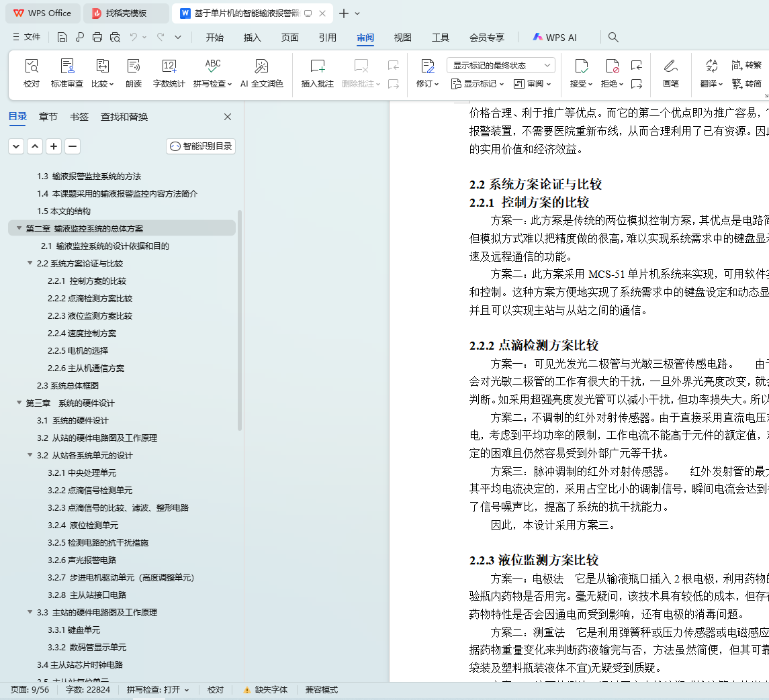769x700 pixels.
Task: Collapse the 3.3 主站的硬件电路图及工作原理 node
Action: [30, 612]
